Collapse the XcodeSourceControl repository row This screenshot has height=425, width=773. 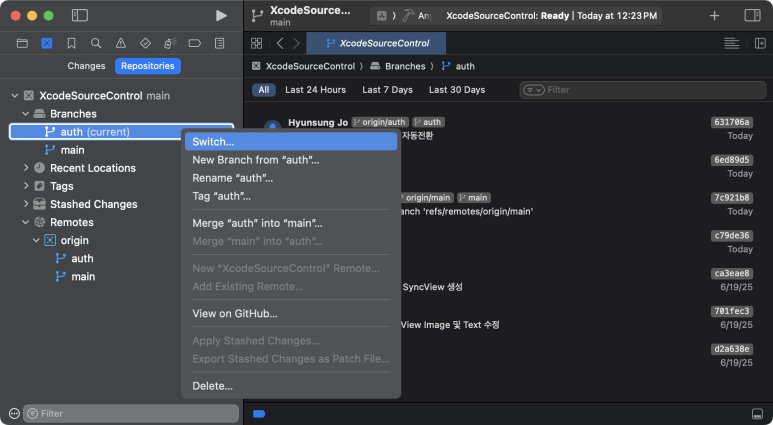point(15,96)
